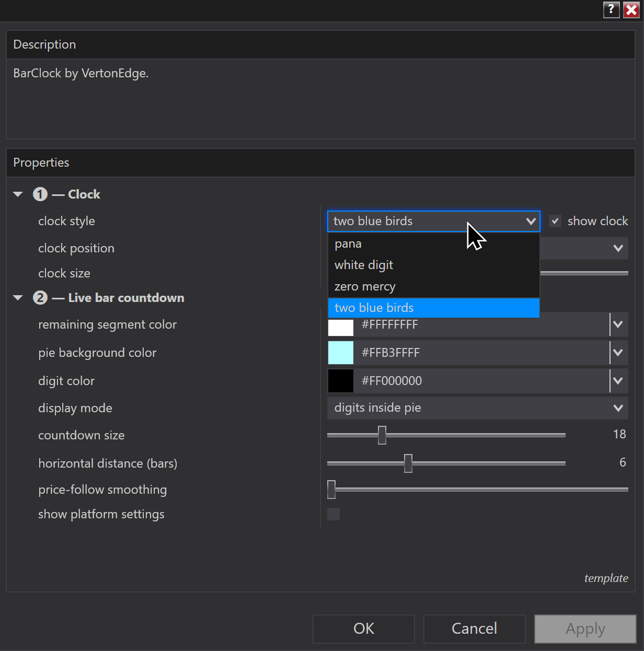The image size is (644, 651).
Task: Select the highlighted two blue birds entry
Action: 434,308
